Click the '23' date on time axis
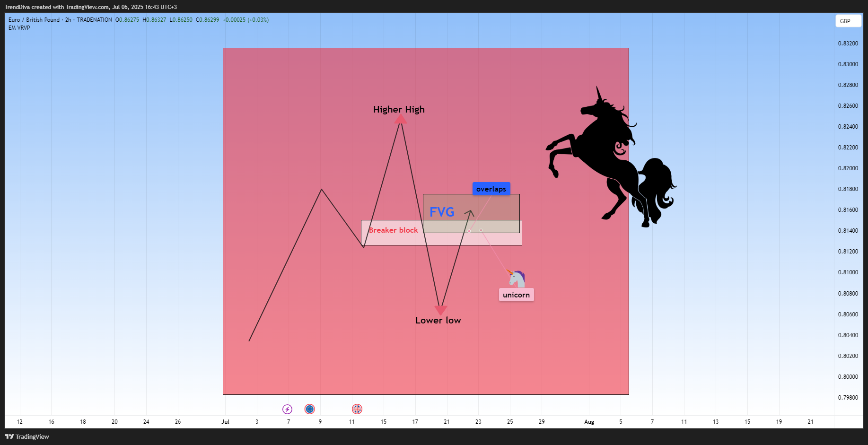 click(x=478, y=422)
